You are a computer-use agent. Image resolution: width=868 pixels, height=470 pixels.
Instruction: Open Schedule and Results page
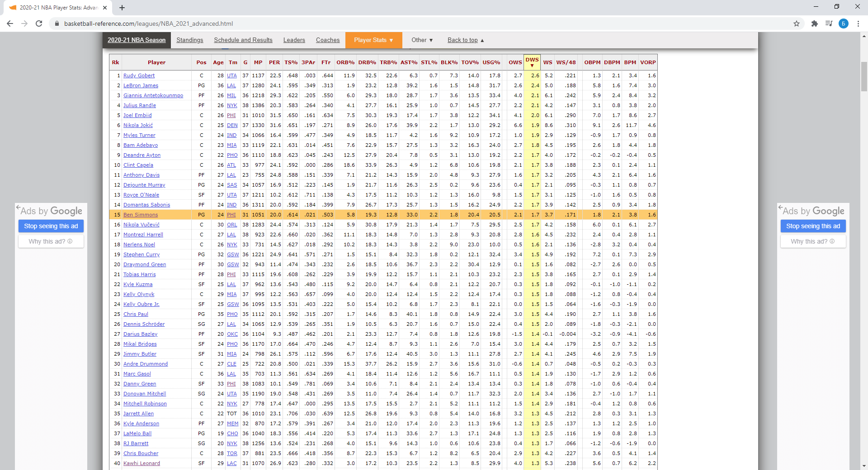pos(243,40)
